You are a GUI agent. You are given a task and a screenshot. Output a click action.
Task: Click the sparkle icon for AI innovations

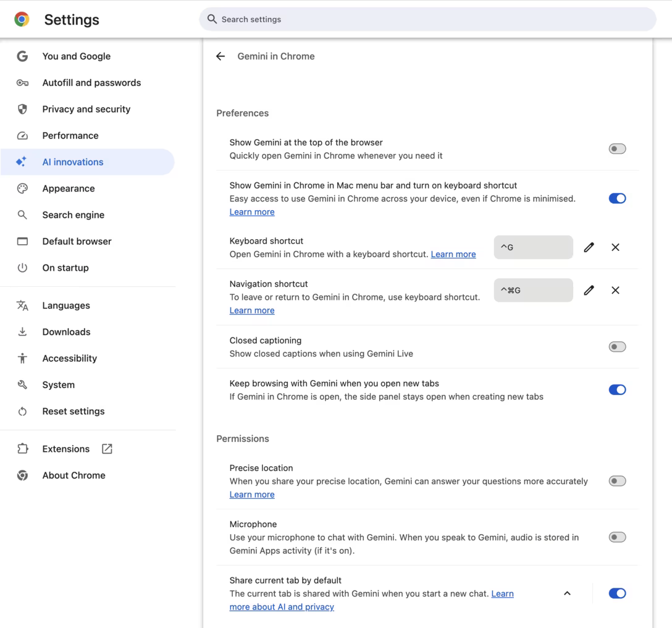coord(22,162)
